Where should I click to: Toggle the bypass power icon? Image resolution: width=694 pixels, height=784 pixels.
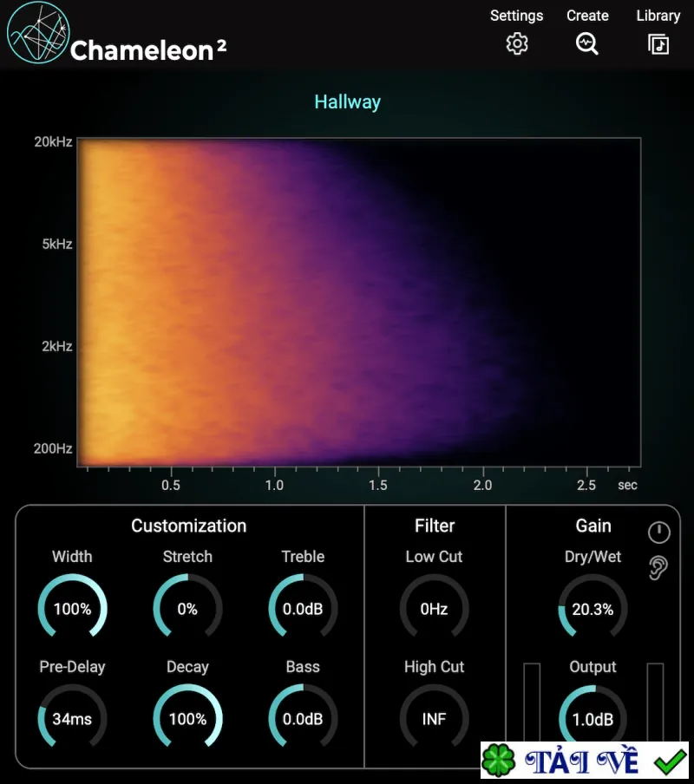[659, 532]
